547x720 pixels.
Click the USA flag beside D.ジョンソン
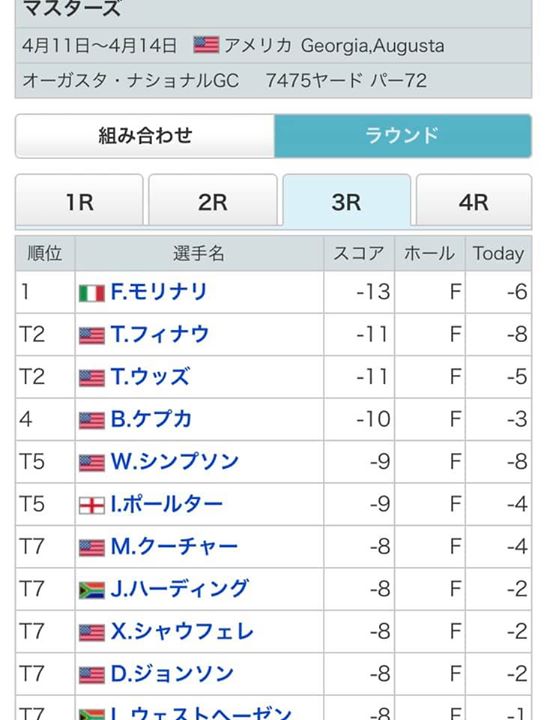[x=92, y=675]
